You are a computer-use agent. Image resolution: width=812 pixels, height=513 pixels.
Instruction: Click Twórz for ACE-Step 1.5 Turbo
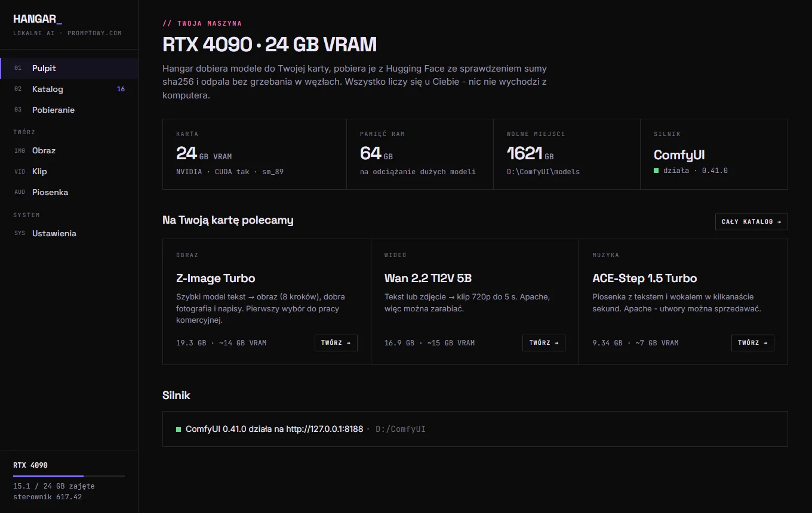(x=752, y=343)
